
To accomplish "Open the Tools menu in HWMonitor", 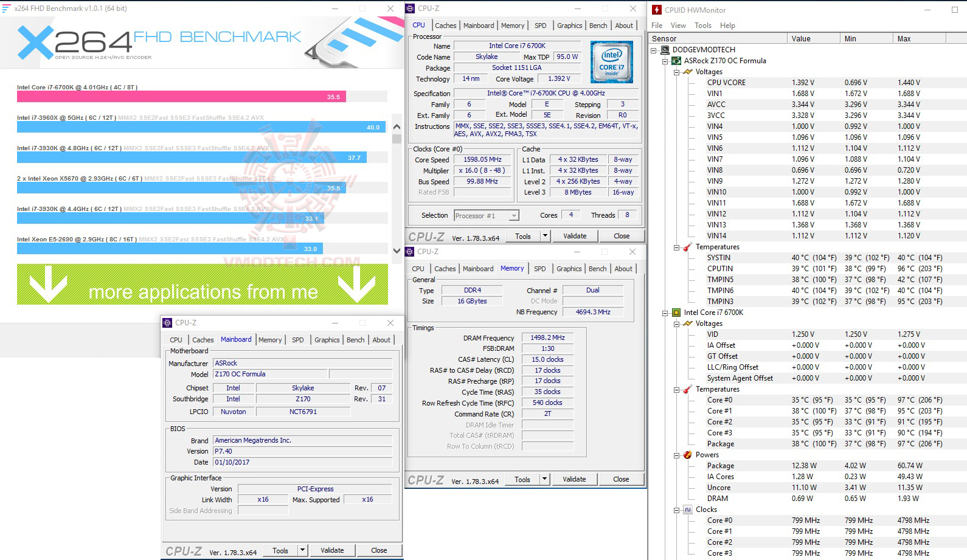I will (703, 26).
